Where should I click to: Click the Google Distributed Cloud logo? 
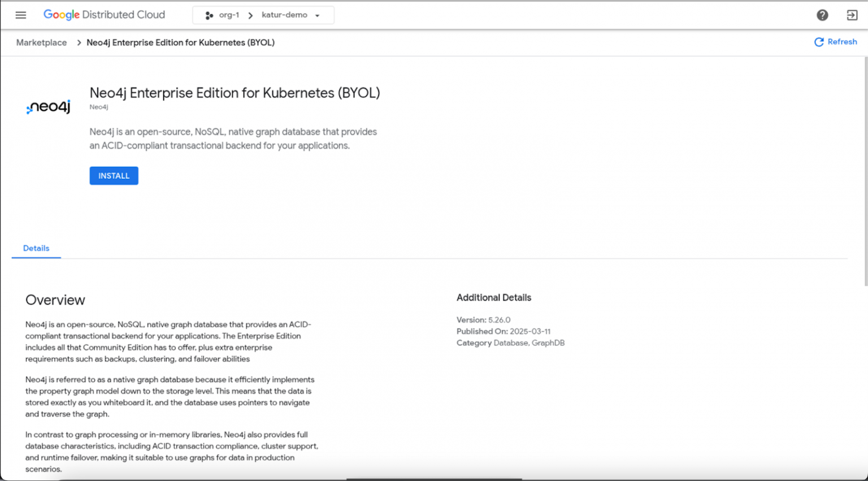click(104, 15)
